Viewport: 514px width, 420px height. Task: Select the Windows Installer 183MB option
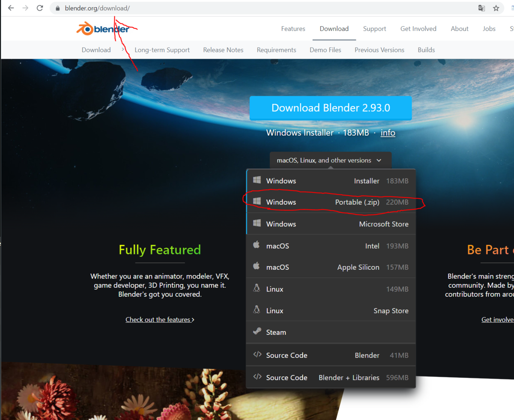331,181
